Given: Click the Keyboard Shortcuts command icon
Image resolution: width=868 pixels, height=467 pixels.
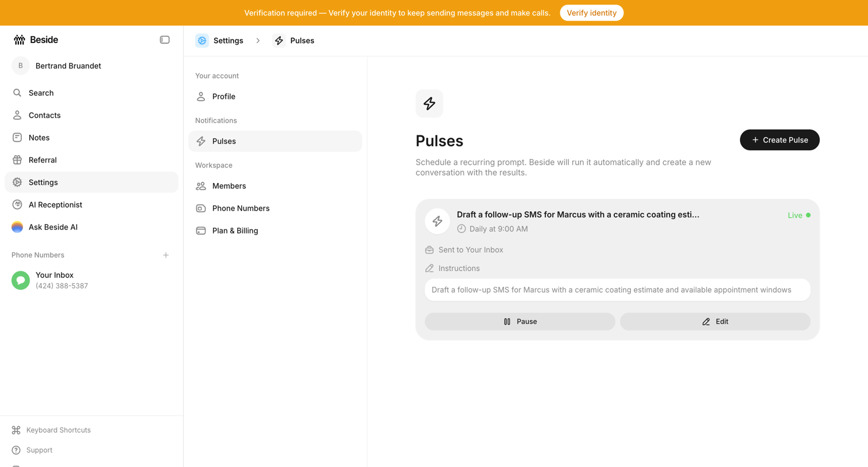Looking at the screenshot, I should point(16,430).
